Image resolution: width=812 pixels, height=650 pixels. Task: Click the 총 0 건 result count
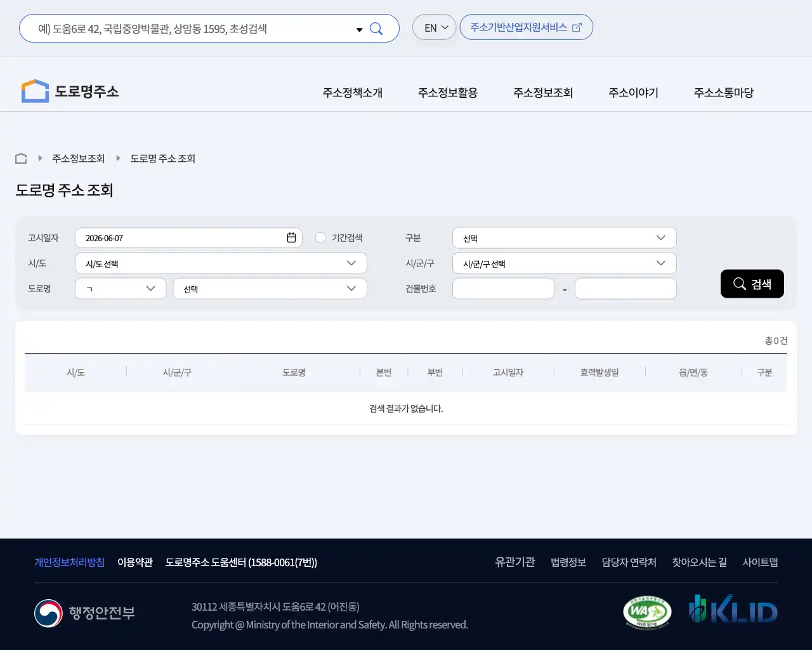click(776, 341)
